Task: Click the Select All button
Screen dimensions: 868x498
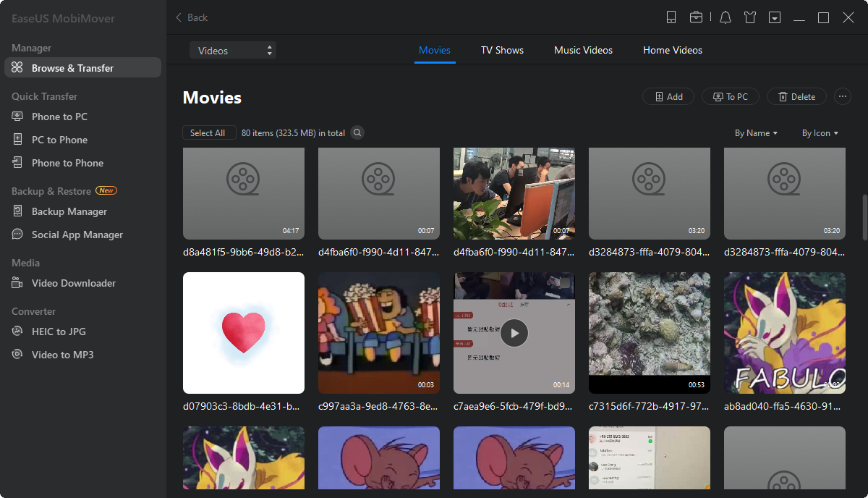Action: pos(208,133)
